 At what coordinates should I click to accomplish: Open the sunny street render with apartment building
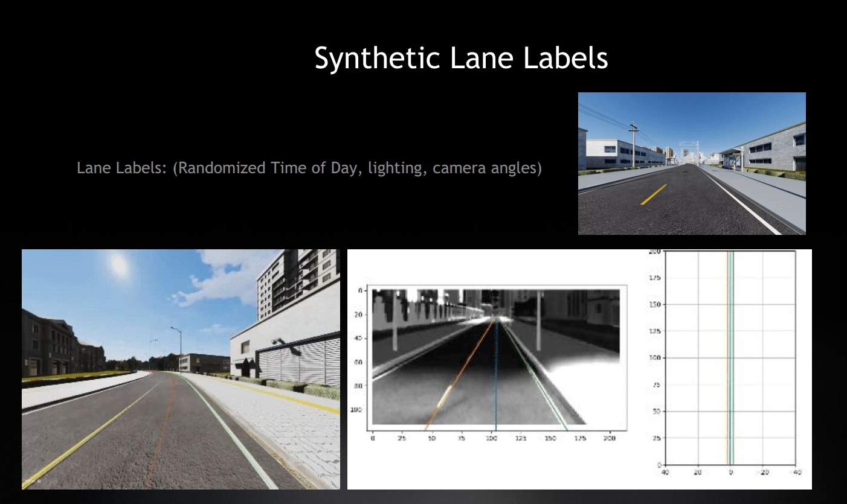pos(181,369)
